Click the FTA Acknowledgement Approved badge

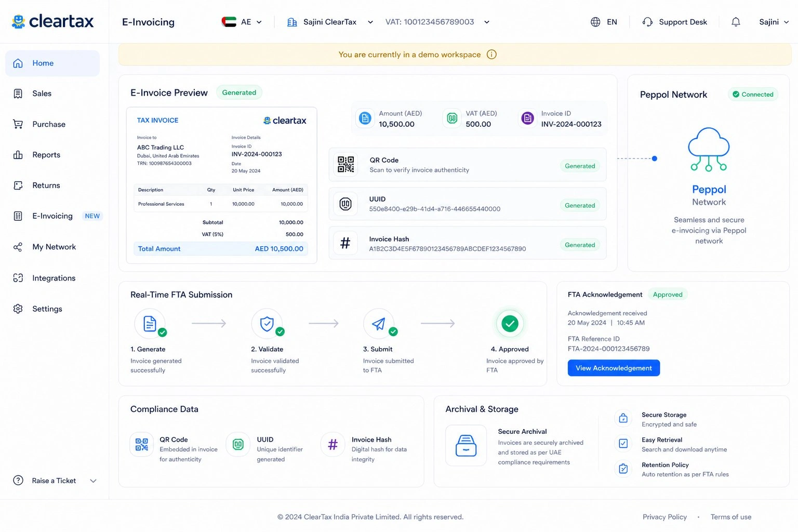coord(668,295)
